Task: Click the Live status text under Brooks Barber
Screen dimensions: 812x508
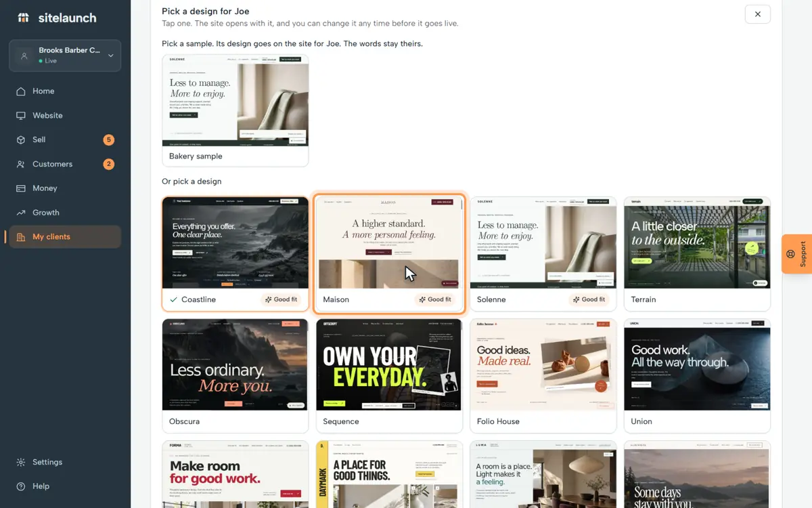Action: click(51, 61)
